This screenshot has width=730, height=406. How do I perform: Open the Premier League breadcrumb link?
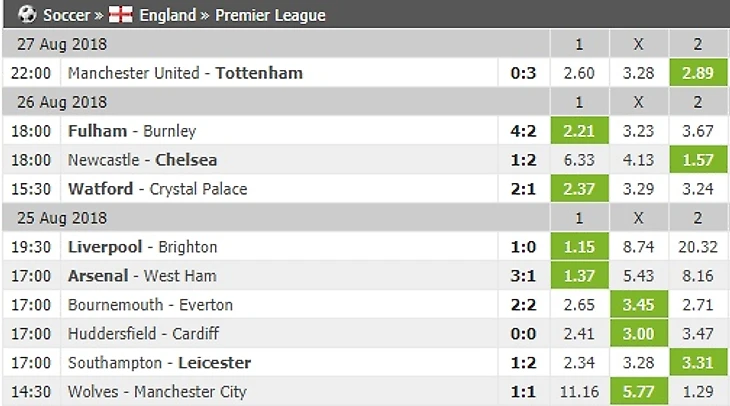(270, 15)
